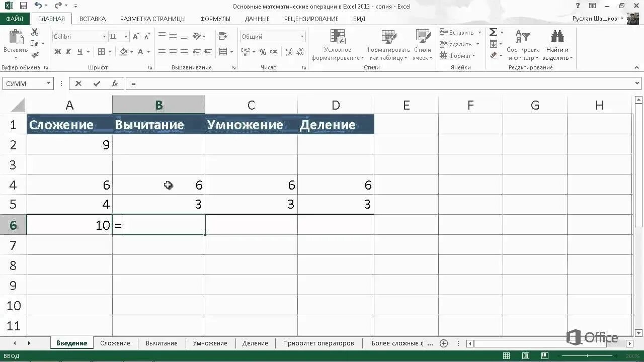This screenshot has height=362, width=644.
Task: Open the Общий number format dropdown
Action: 302,37
